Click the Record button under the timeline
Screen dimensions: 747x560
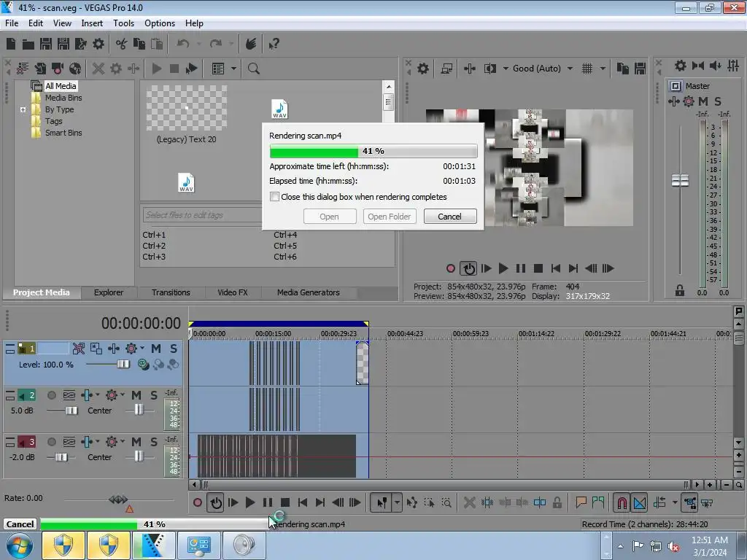198,502
